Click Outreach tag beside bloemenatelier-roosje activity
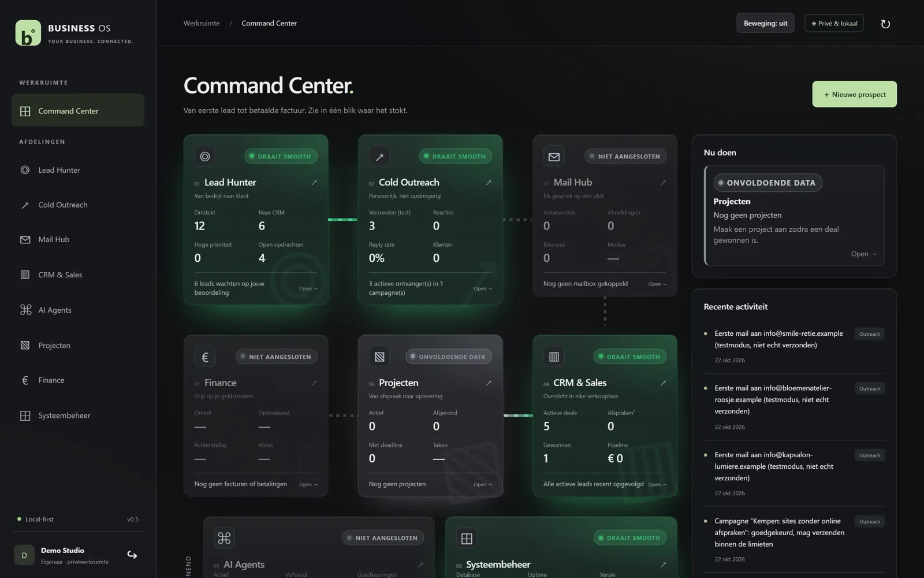924x578 pixels. pos(869,389)
